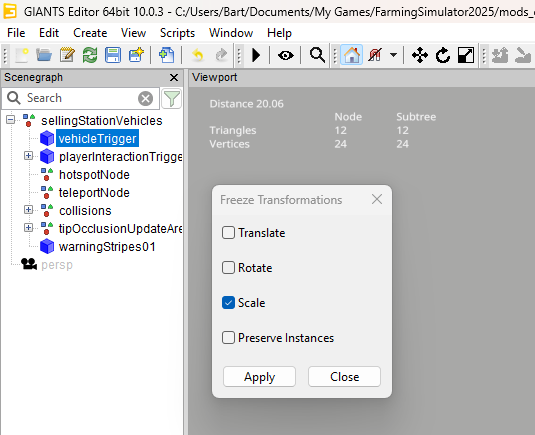Click the Close button in Freeze Transformations
Viewport: 535px width, 435px height.
(344, 377)
